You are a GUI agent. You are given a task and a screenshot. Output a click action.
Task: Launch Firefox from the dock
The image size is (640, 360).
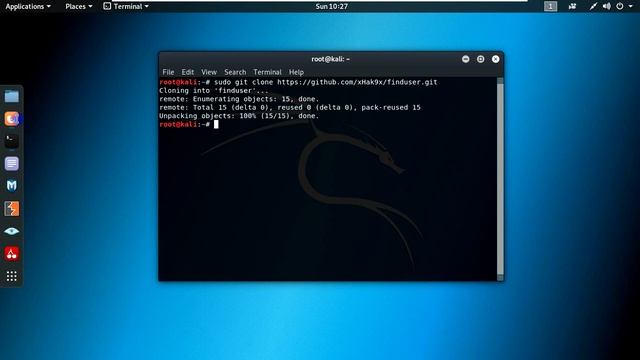pos(11,119)
